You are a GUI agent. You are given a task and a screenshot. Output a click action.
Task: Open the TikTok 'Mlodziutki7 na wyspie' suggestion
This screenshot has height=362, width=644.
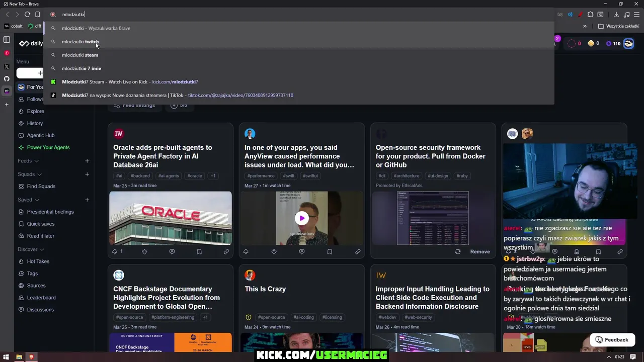point(299,95)
